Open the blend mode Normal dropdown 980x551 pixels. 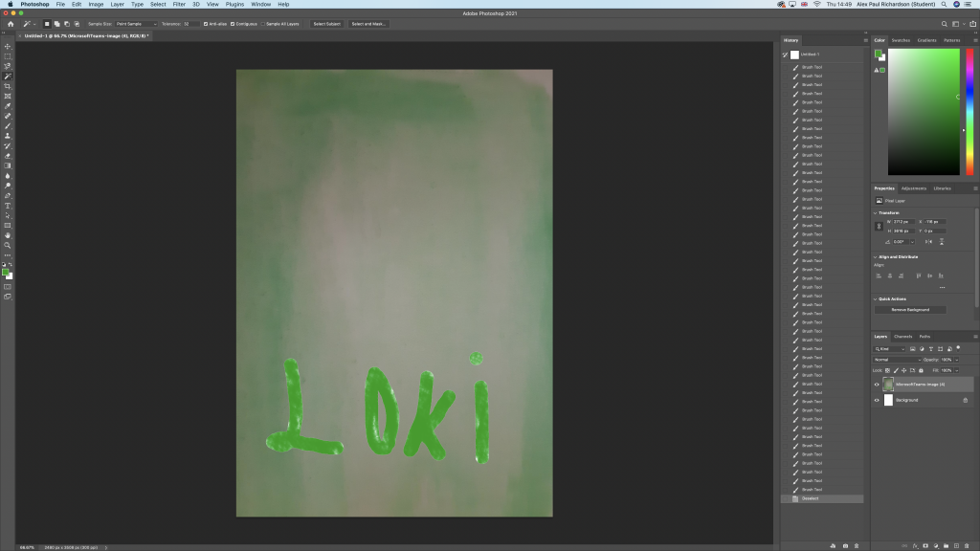pos(897,360)
